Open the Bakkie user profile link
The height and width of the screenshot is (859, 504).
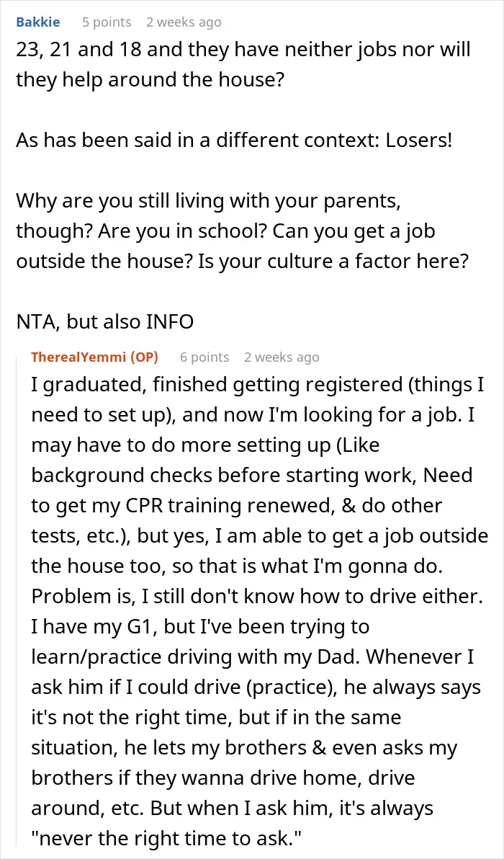(x=37, y=22)
